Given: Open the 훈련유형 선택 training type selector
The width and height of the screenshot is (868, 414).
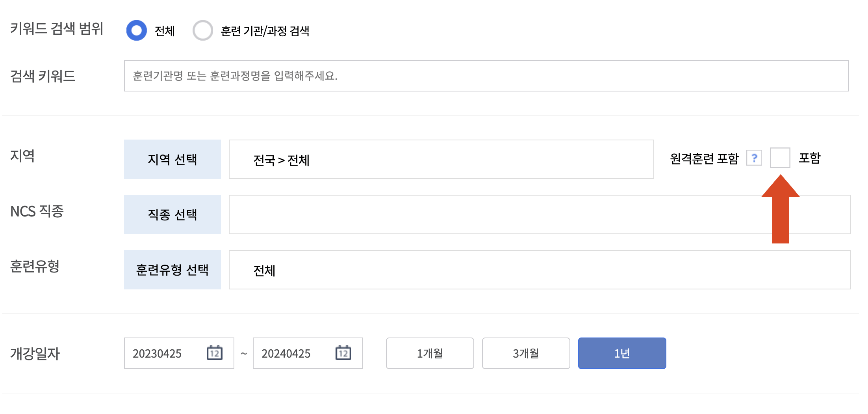Looking at the screenshot, I should (x=172, y=269).
